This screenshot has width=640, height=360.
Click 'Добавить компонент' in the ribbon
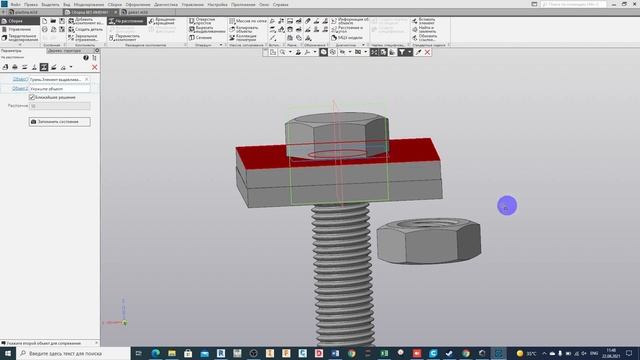(86, 21)
